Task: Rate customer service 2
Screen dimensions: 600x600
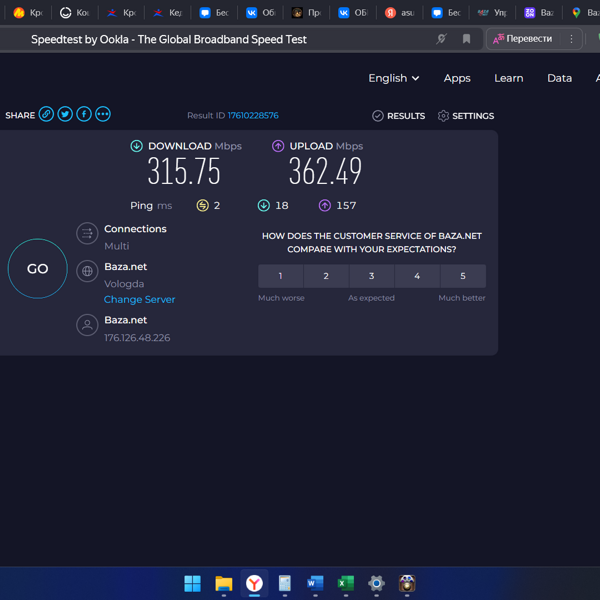Action: (x=326, y=276)
